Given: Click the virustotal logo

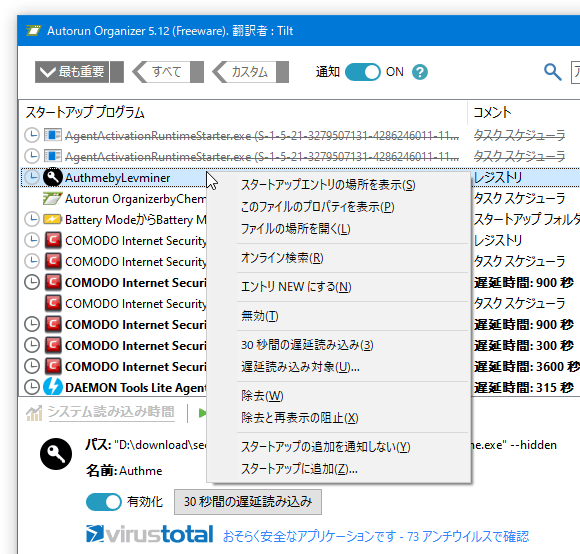Looking at the screenshot, I should [150, 534].
